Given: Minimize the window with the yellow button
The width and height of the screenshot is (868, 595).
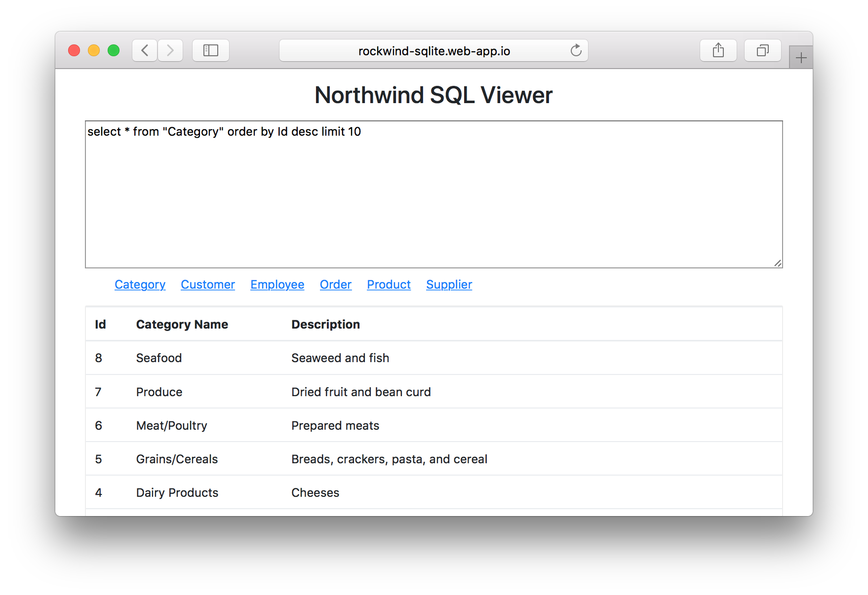Looking at the screenshot, I should coord(94,50).
